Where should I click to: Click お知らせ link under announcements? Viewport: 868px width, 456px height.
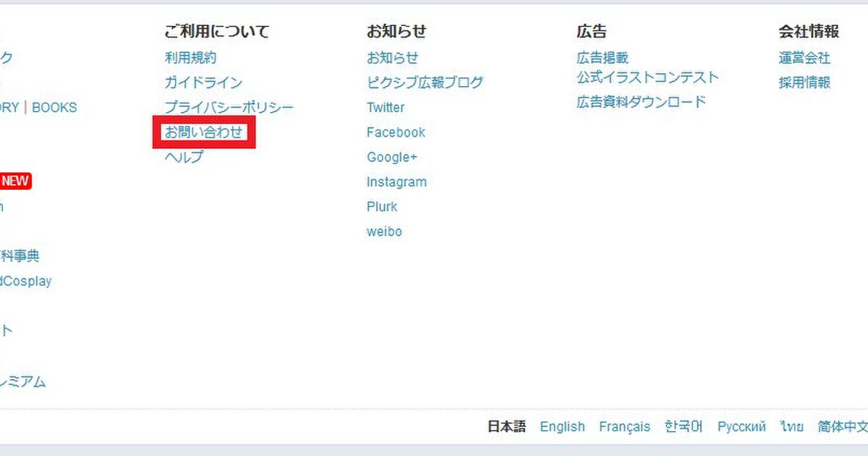coord(392,58)
